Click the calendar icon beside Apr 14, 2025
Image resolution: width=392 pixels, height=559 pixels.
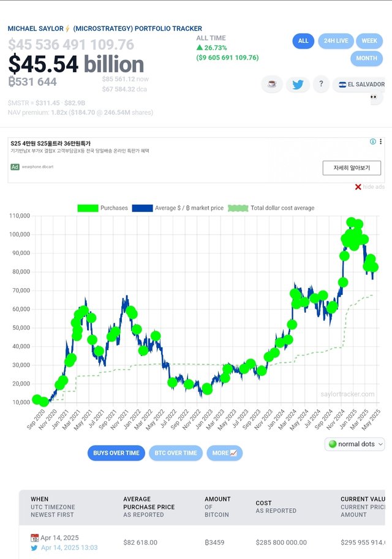coord(34,538)
